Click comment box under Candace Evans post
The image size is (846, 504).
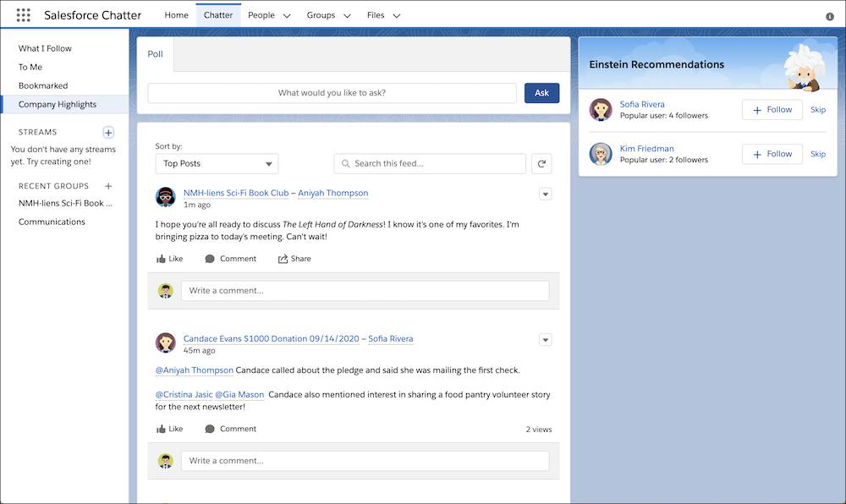click(x=365, y=461)
